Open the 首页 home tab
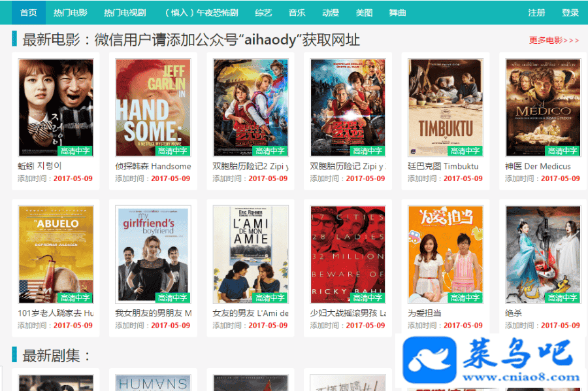This screenshot has height=391, width=588. pos(29,13)
